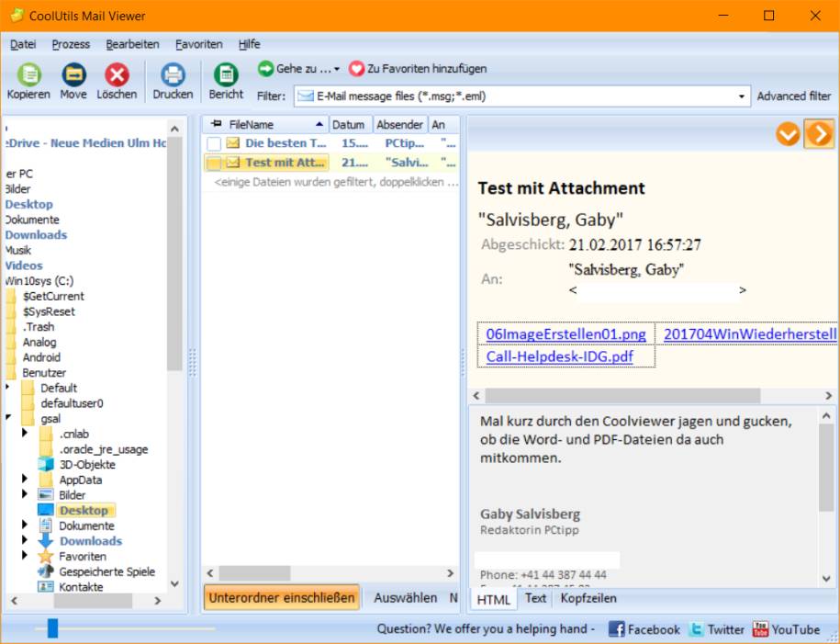Screen dimensions: 840x644
Task: Select the Benutzer folder in tree
Action: 44,372
